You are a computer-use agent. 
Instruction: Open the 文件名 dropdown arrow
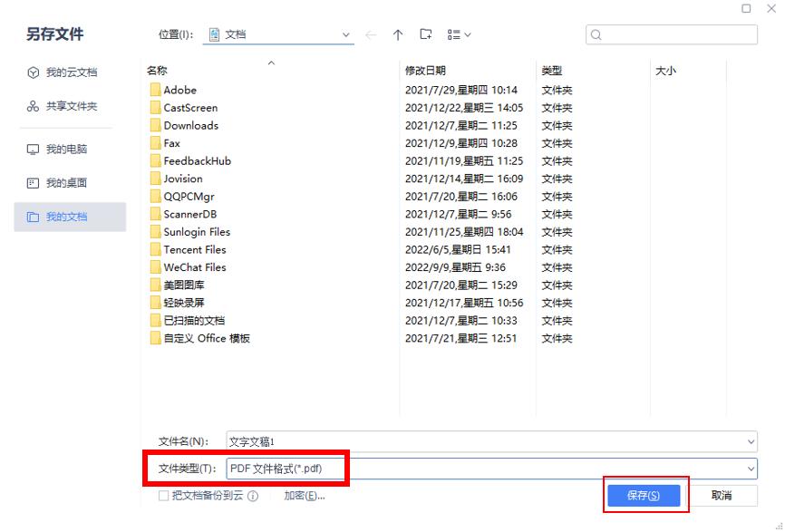click(x=751, y=441)
